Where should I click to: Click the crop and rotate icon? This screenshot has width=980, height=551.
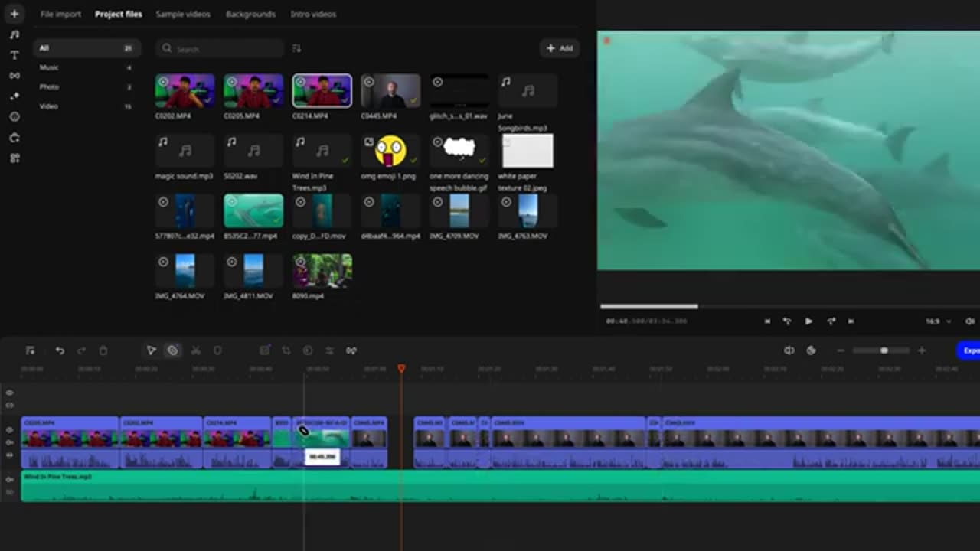tap(286, 350)
